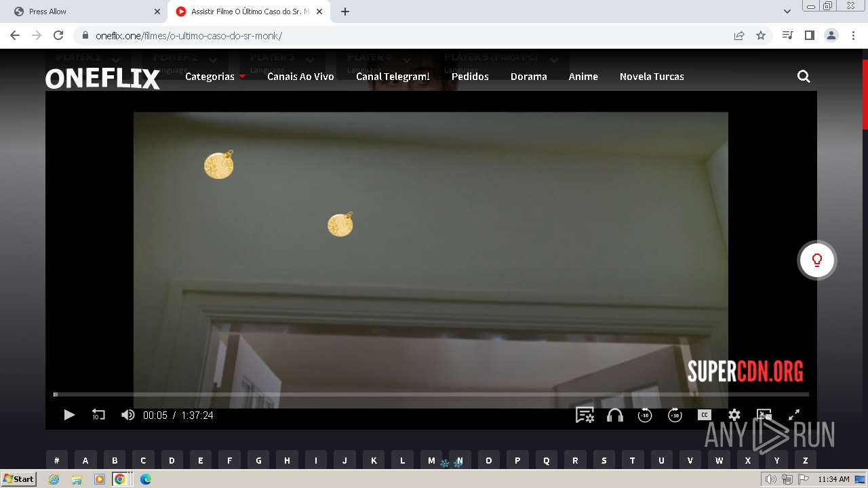Filter titles by letter B

[x=115, y=460]
